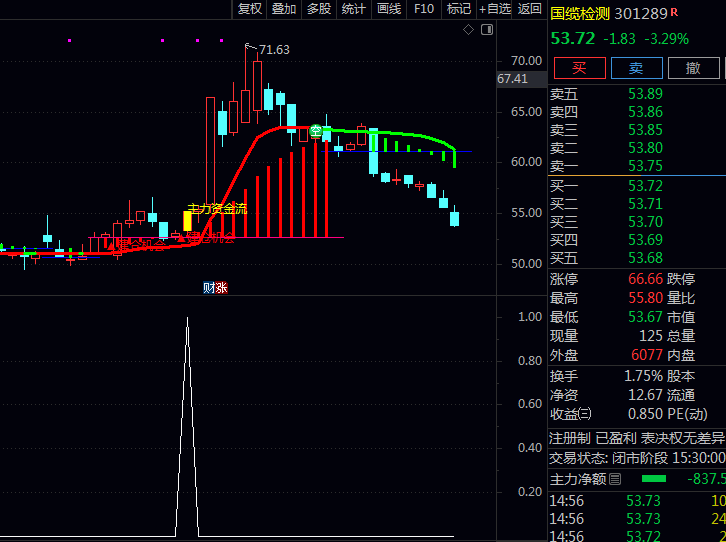
Task: Open the 主力净额 list icon
Action: (615, 479)
